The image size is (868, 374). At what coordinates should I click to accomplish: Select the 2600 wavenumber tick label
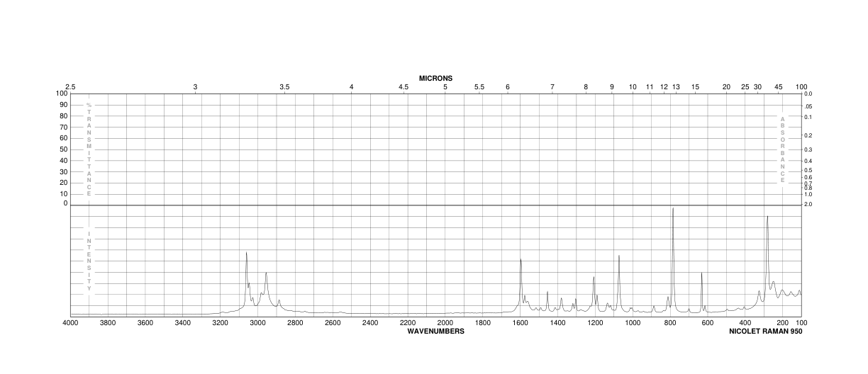click(x=333, y=323)
